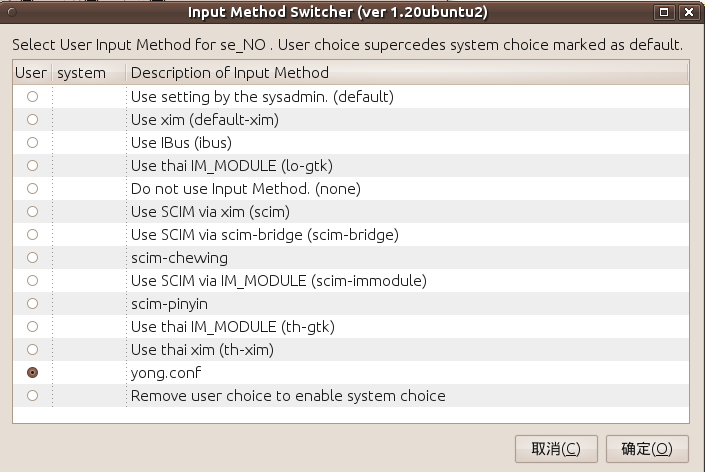Image resolution: width=705 pixels, height=472 pixels.
Task: Choose Remove user choice radio option
Action: [x=32, y=396]
